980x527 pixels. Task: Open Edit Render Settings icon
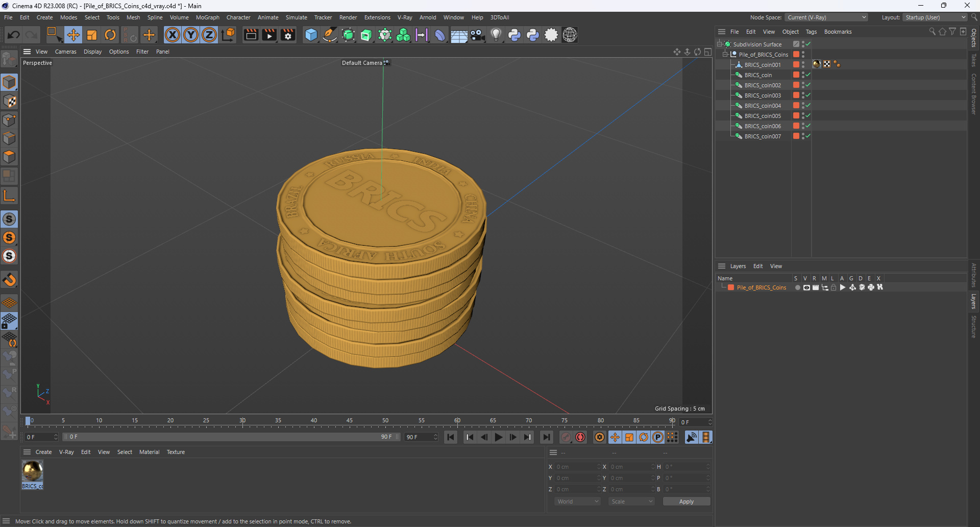point(288,35)
